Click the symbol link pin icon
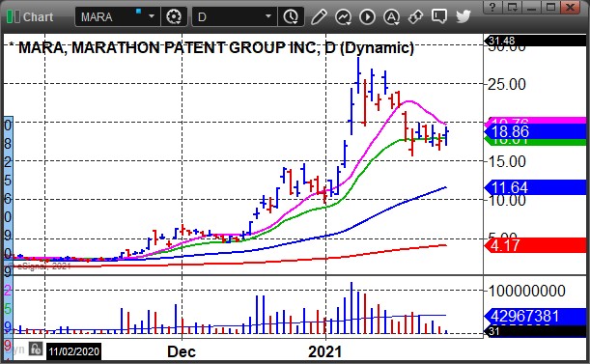The height and width of the screenshot is (364, 590). [x=415, y=17]
